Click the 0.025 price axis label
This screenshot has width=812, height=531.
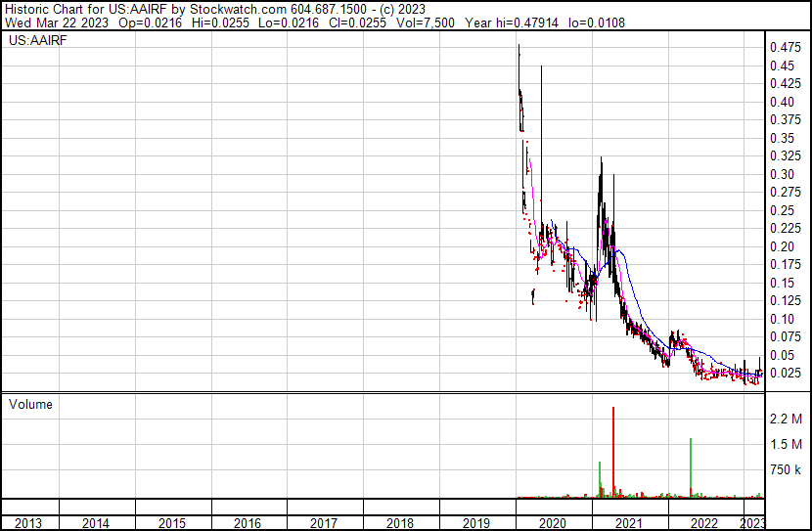[x=784, y=373]
